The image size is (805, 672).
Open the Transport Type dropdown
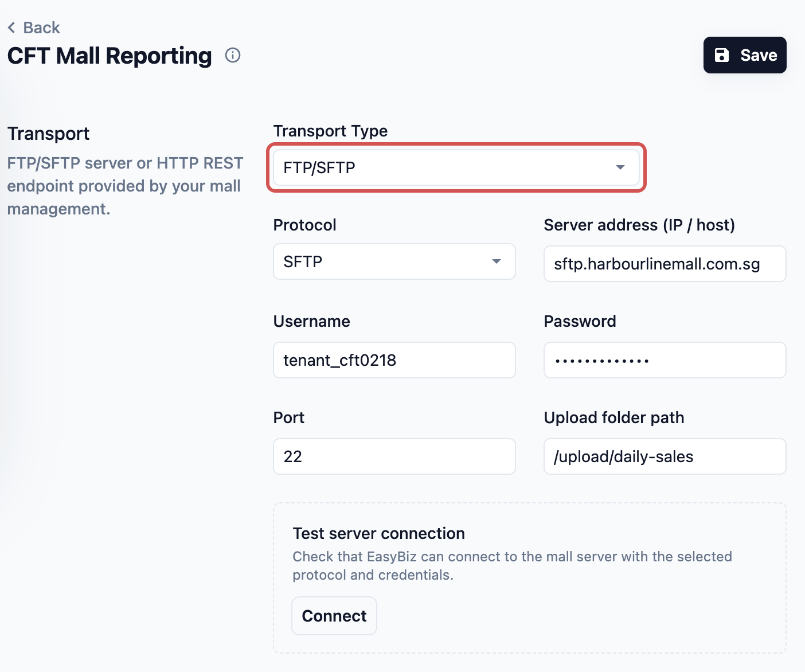[x=456, y=167]
